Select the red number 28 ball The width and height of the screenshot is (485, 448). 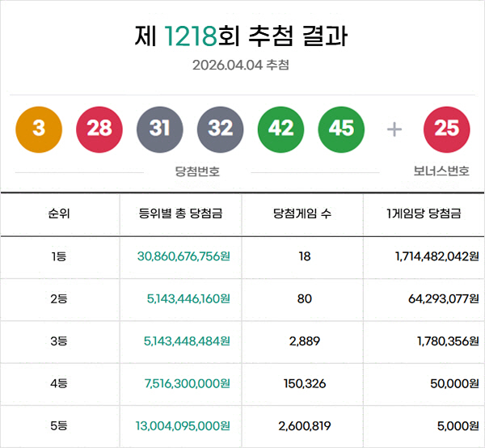[x=99, y=129]
